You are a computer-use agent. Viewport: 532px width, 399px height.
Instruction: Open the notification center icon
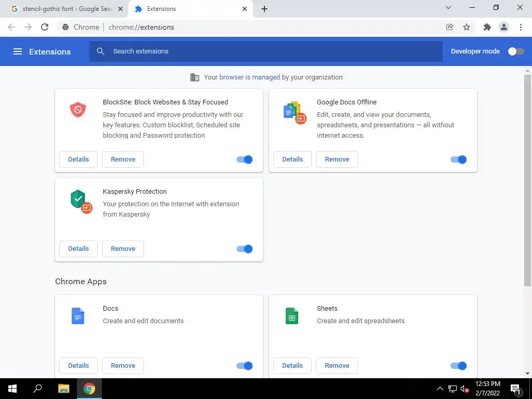click(516, 389)
